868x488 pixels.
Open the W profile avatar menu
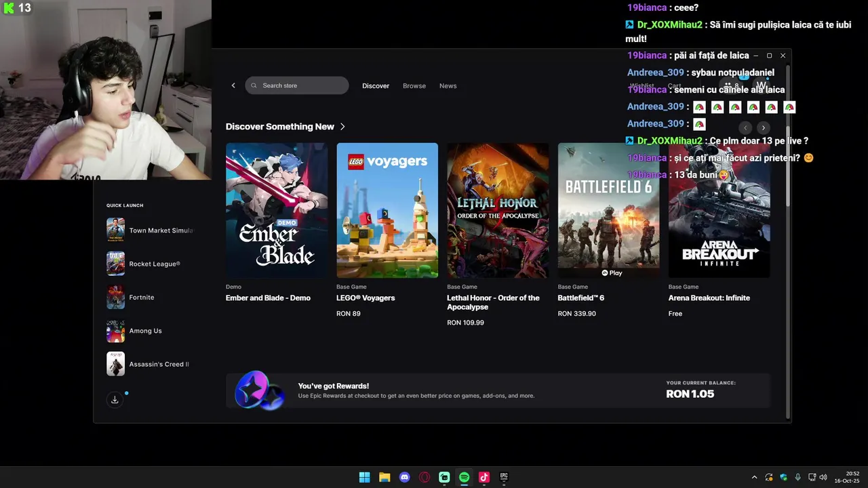(762, 85)
